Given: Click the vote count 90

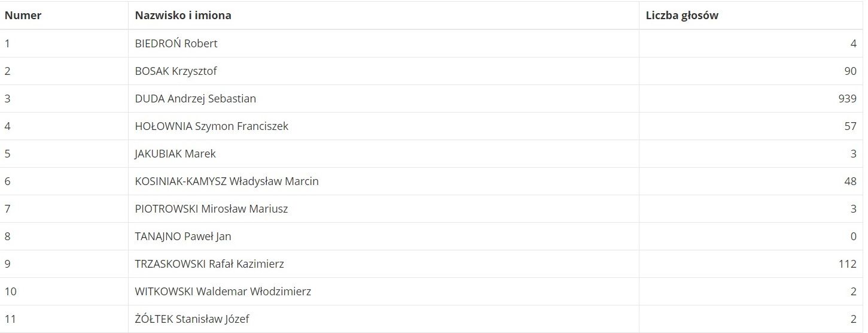Looking at the screenshot, I should point(850,71).
